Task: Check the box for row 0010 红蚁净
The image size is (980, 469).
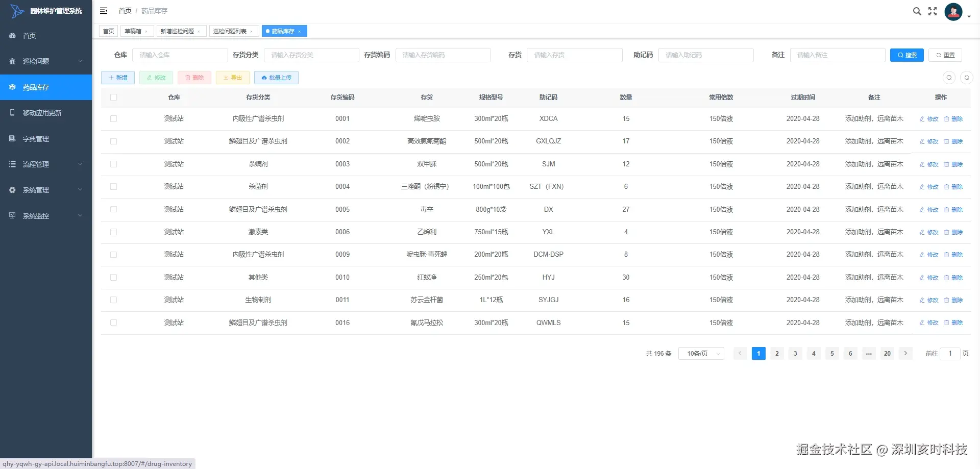Action: click(x=113, y=277)
